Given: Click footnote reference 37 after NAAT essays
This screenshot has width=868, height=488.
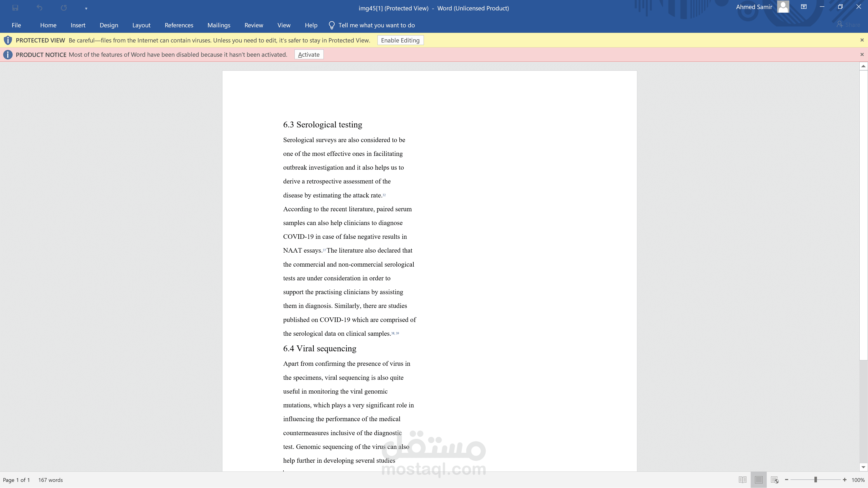Looking at the screenshot, I should 324,250.
